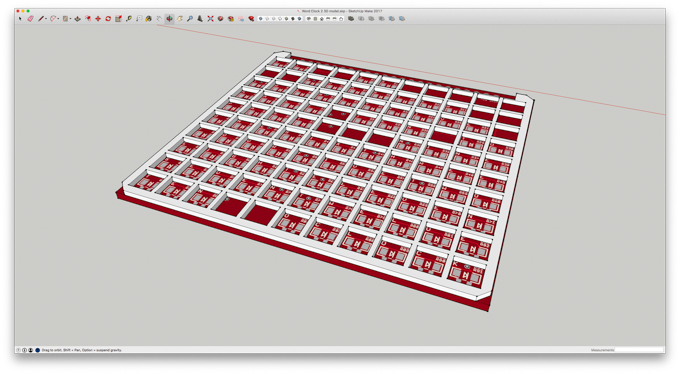
Task: Switch to Shaded With Textures style
Action: 293,19
